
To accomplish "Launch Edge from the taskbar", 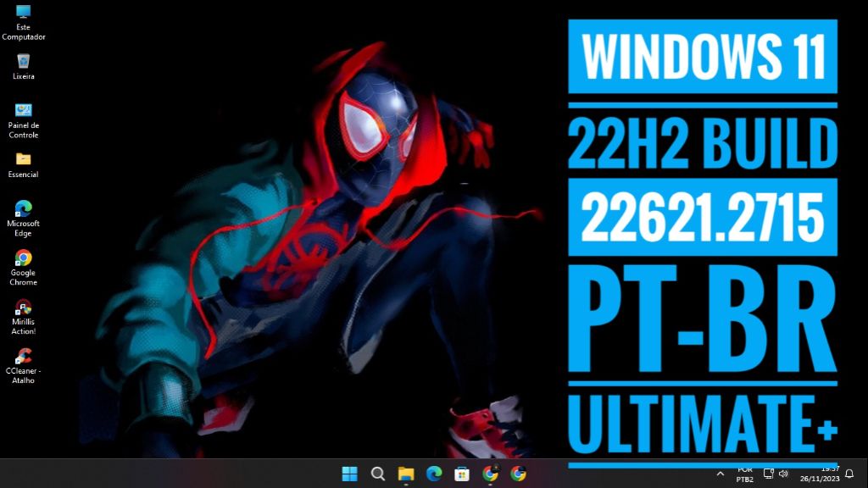I will pyautogui.click(x=434, y=474).
